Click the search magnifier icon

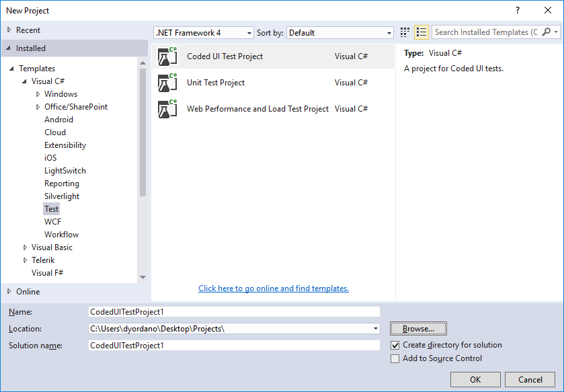click(x=546, y=32)
